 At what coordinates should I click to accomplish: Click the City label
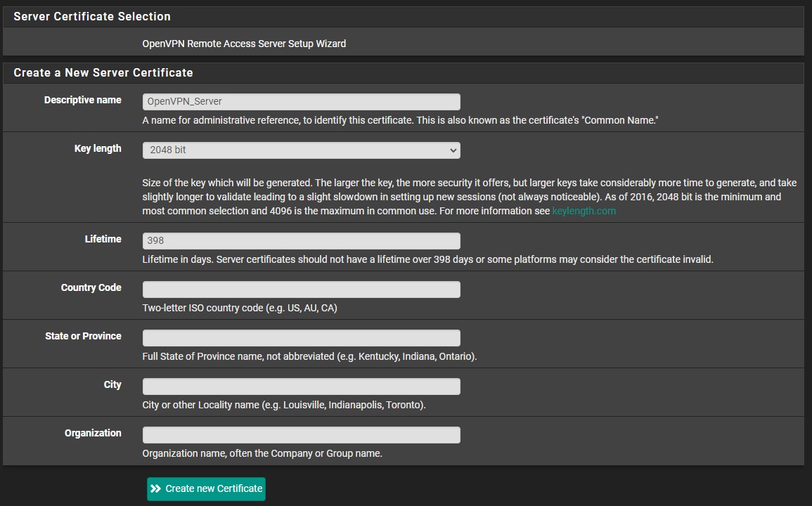coord(112,385)
